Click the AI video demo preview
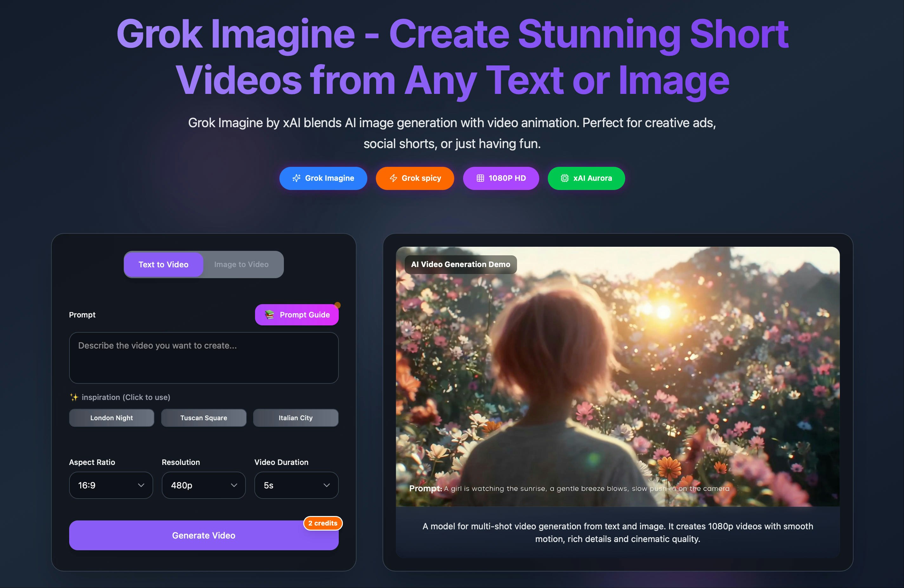904x588 pixels. pos(618,376)
